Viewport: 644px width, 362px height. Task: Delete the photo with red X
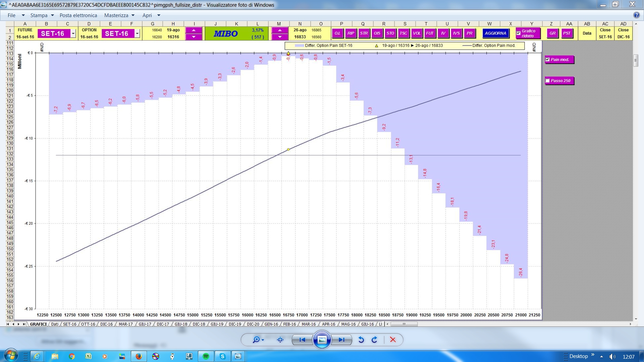393,340
